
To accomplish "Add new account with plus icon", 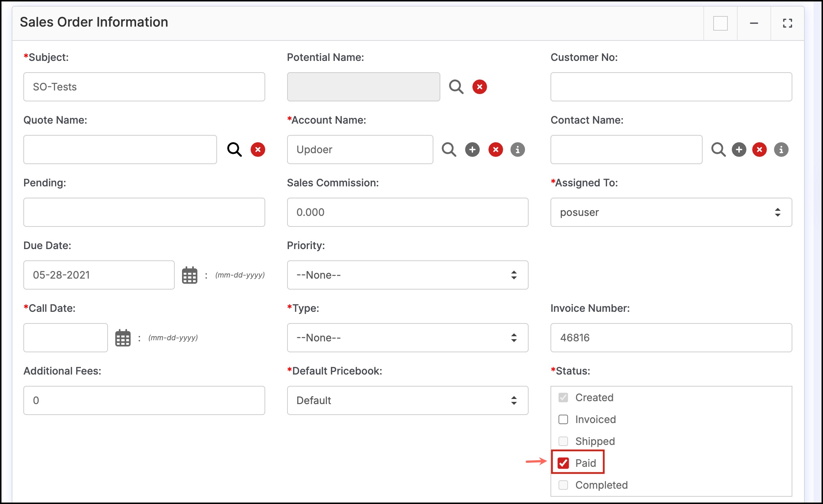I will 472,150.
